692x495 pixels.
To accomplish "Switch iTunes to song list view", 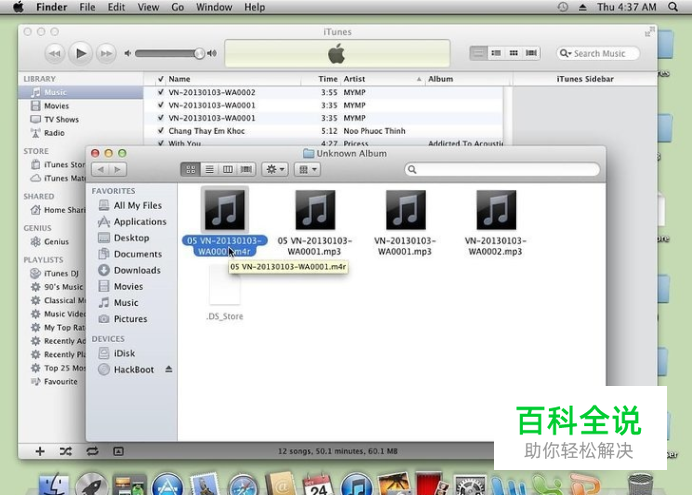I will point(478,53).
